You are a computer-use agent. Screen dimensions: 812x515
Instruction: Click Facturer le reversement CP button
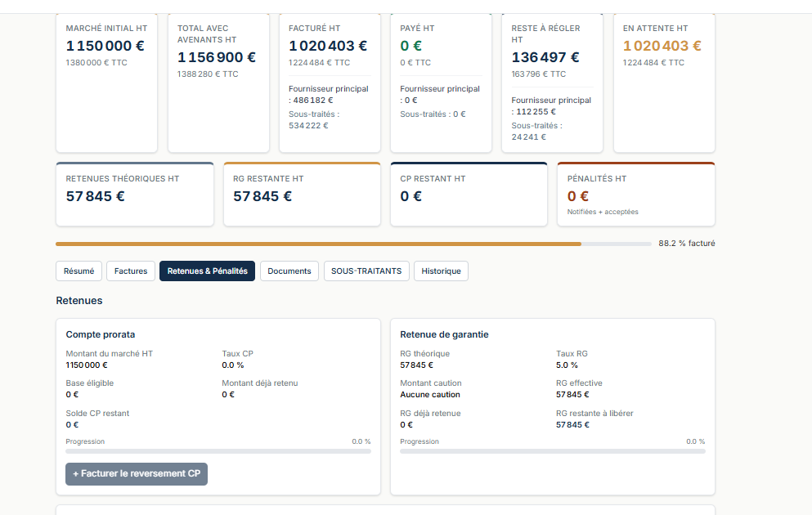137,473
